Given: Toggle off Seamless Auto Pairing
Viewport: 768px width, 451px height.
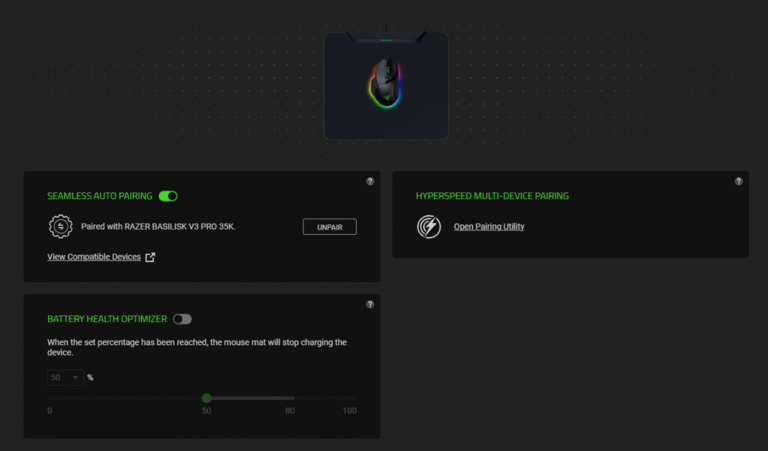Looking at the screenshot, I should (168, 196).
